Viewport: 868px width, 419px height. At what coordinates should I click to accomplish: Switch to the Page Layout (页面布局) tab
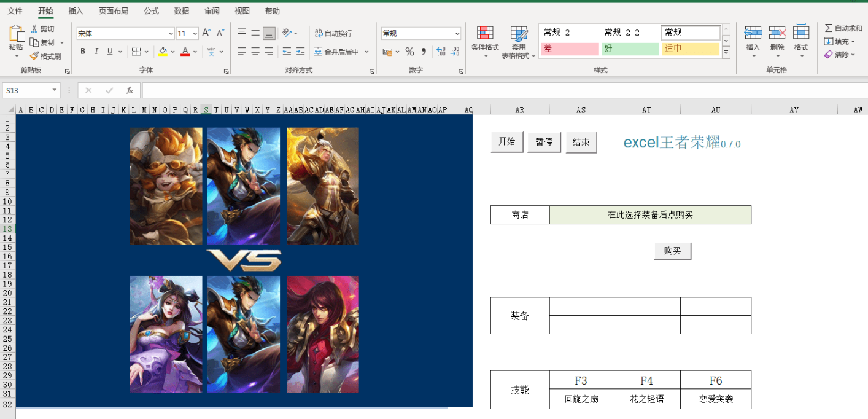coord(114,11)
